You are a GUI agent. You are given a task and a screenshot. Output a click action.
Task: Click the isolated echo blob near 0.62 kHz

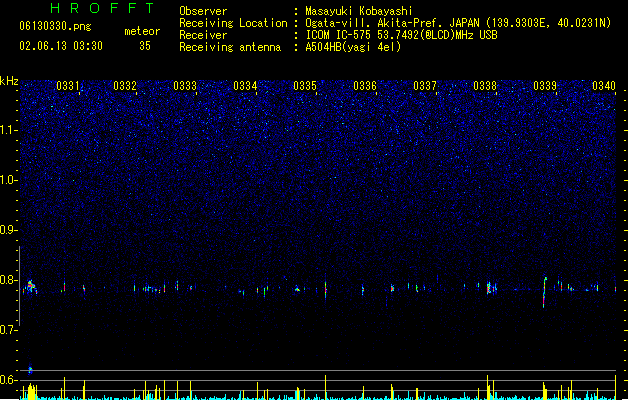click(30, 370)
